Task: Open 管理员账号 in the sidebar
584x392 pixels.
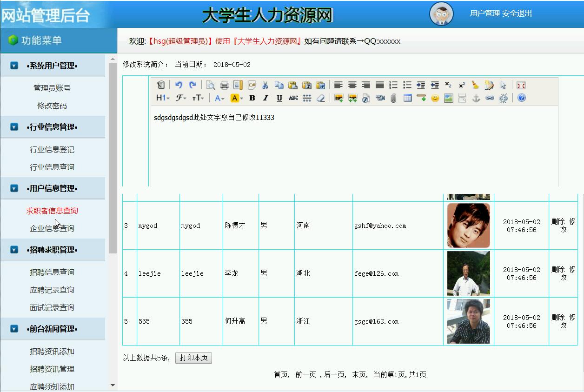Action: (x=52, y=88)
